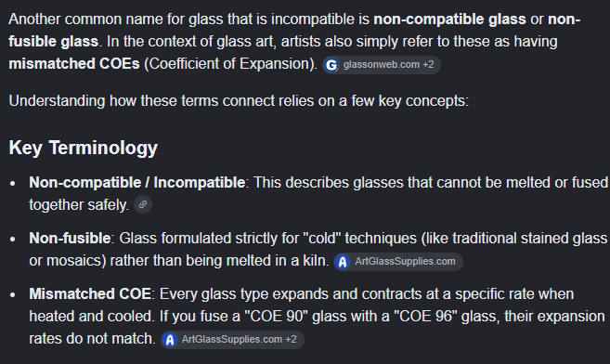Screen dimensions: 610x364
Task: Click the bold "Non-compatible / Incompatible" term
Action: [136, 182]
